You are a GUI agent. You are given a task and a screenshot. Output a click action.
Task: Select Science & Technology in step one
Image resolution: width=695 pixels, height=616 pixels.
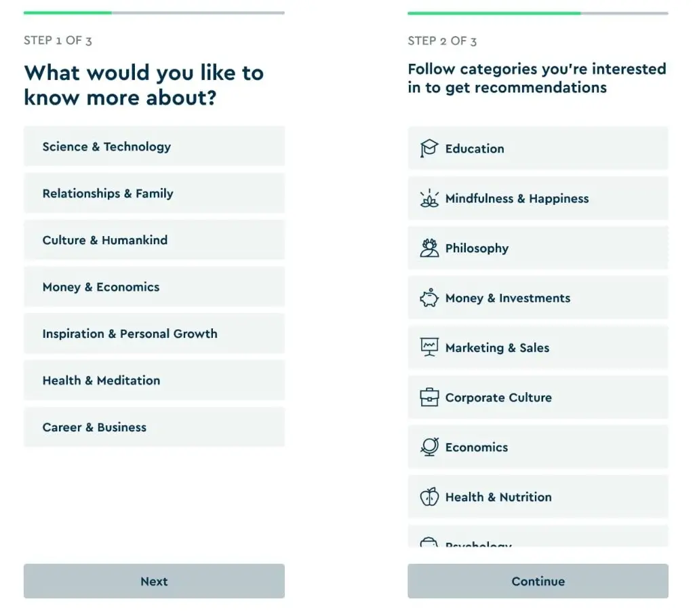pos(154,146)
